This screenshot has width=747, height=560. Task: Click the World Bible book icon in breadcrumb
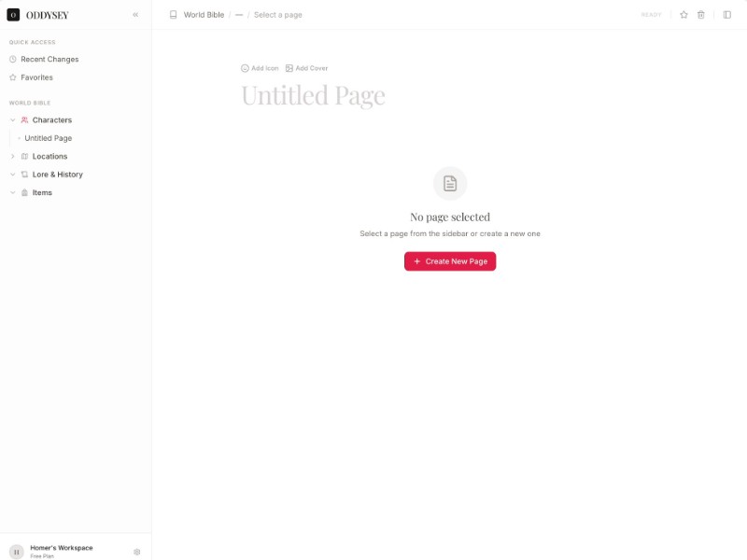(172, 14)
